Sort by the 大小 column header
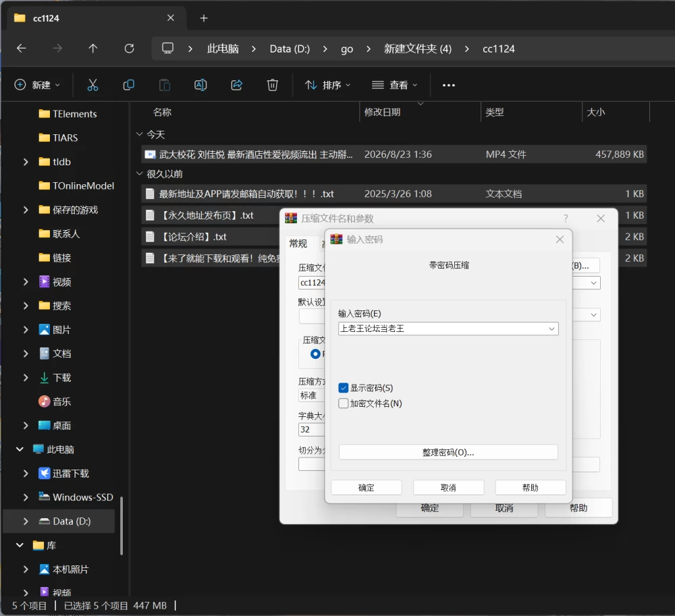675x616 pixels. (596, 112)
